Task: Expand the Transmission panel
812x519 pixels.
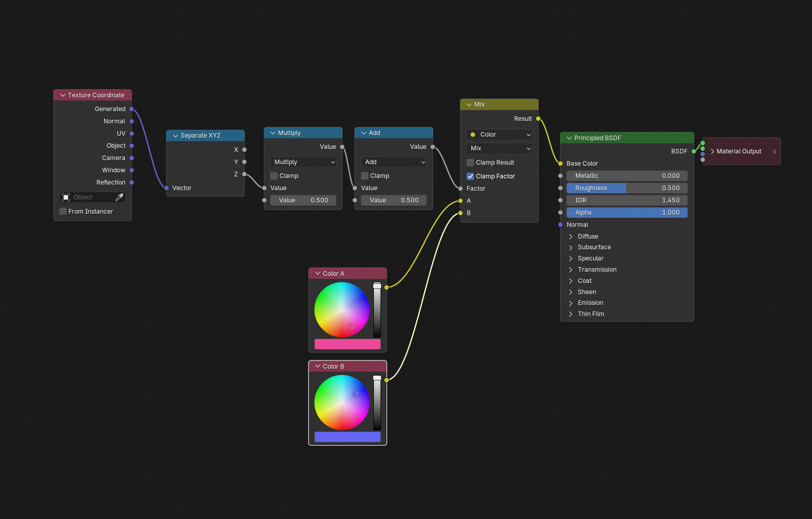Action: (571, 270)
